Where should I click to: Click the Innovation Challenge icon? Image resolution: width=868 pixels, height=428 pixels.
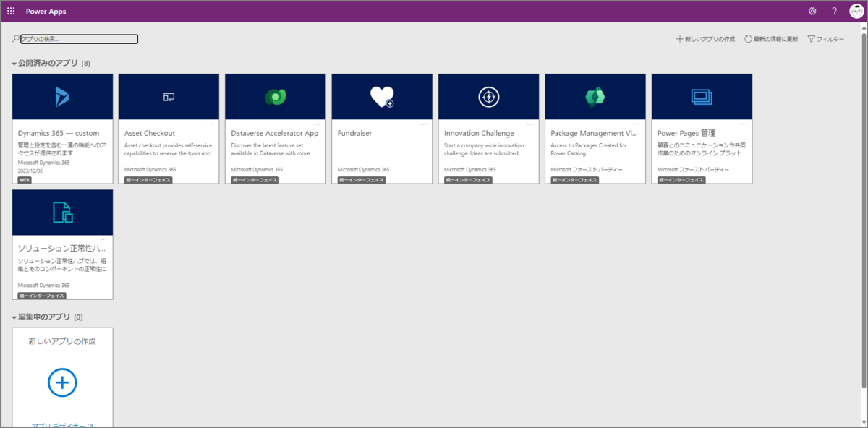[489, 96]
